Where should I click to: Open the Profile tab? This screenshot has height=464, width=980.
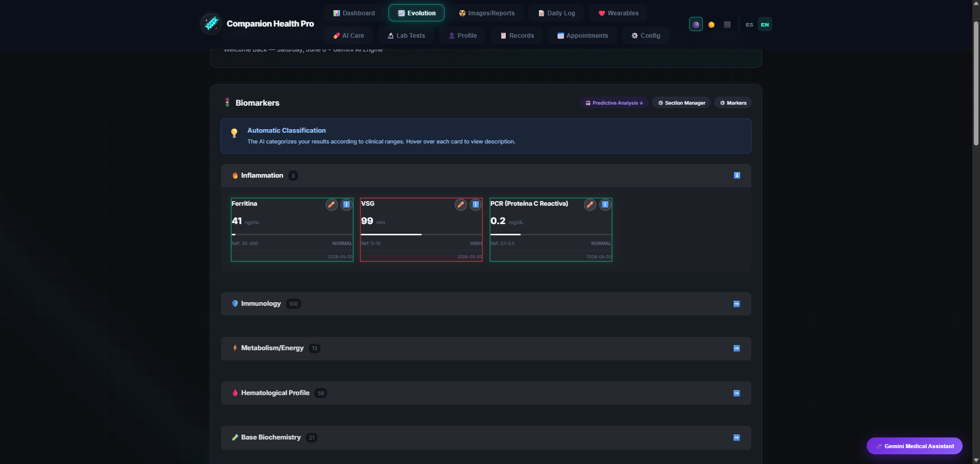pyautogui.click(x=462, y=36)
